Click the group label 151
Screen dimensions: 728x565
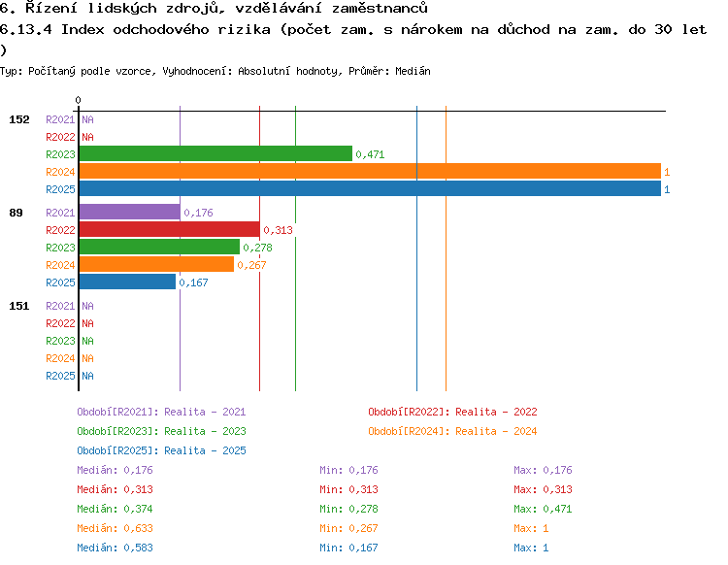19,306
